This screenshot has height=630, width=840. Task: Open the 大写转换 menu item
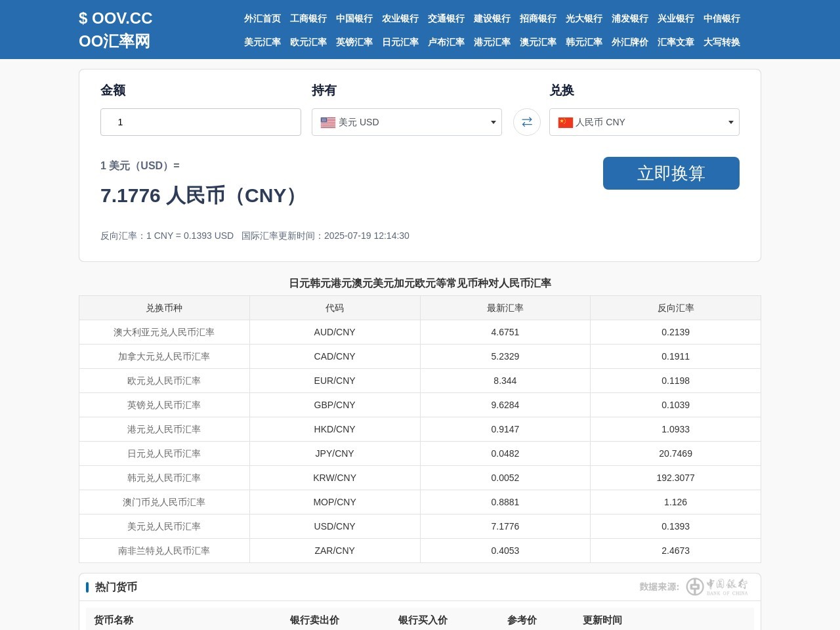(x=721, y=42)
